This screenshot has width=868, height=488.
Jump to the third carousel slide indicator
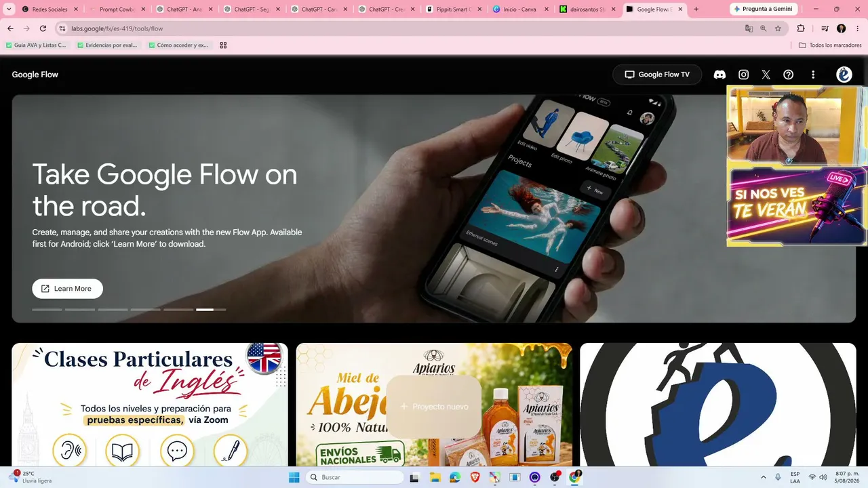tap(113, 310)
